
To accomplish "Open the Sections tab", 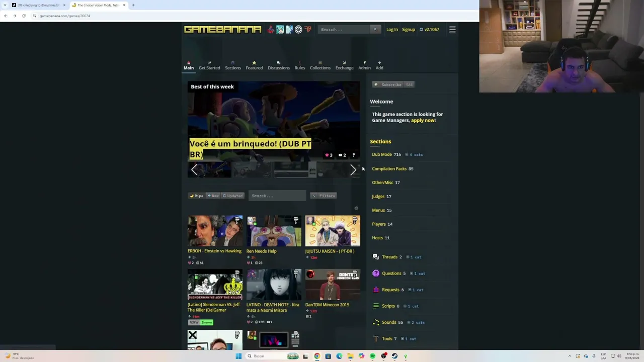I will click(233, 66).
